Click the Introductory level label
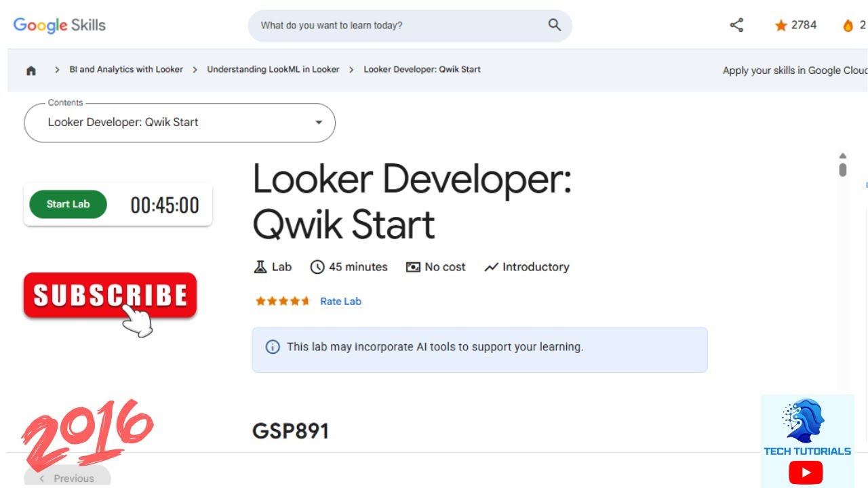This screenshot has height=488, width=868. coord(536,267)
